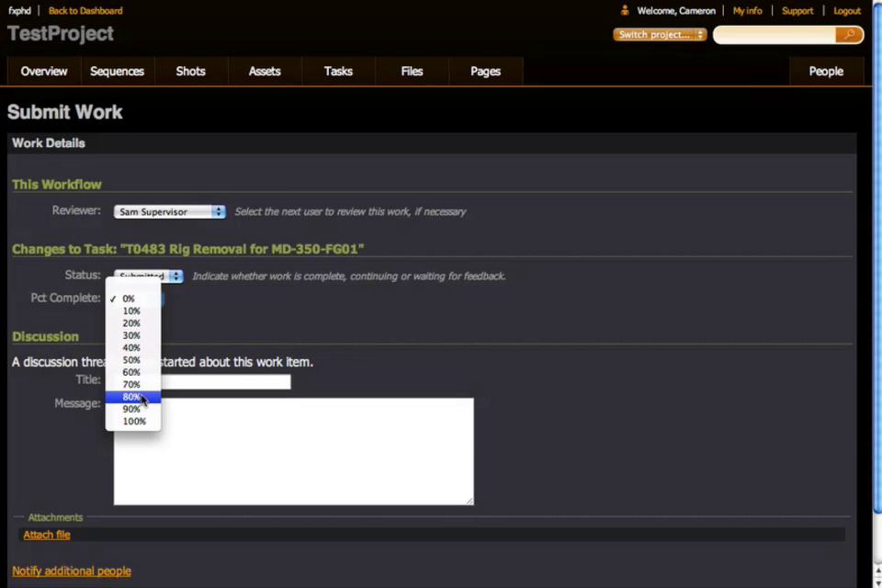Select the checked 0% option
Screen dimensions: 882x588
click(x=129, y=299)
